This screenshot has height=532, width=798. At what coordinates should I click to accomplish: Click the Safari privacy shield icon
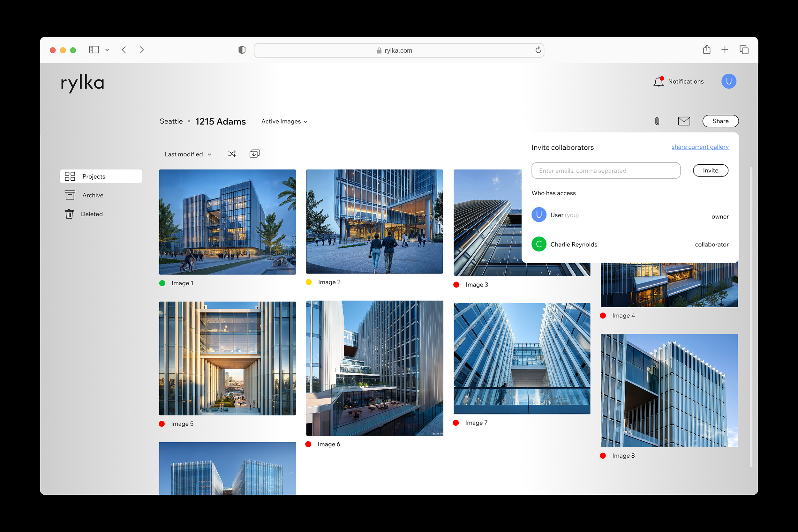(242, 50)
